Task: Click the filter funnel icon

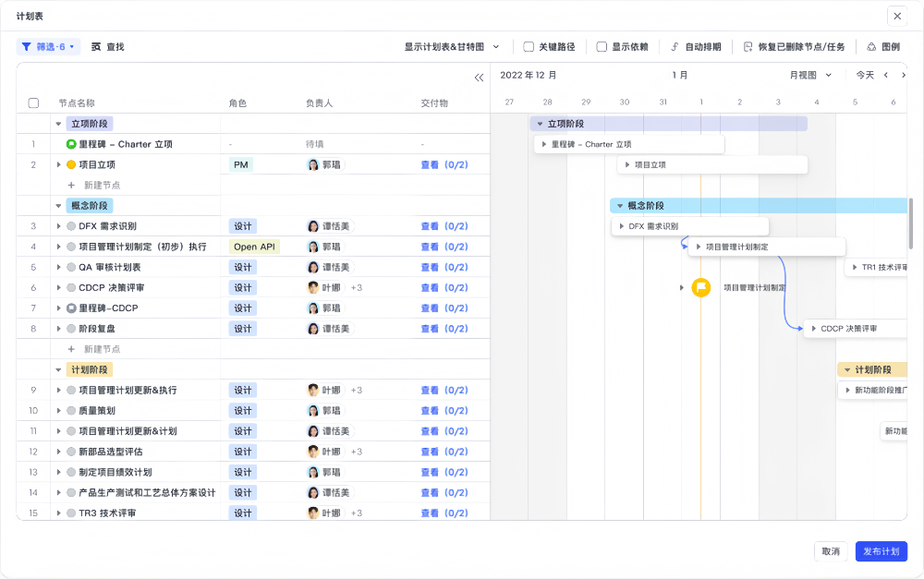Action: pyautogui.click(x=27, y=46)
